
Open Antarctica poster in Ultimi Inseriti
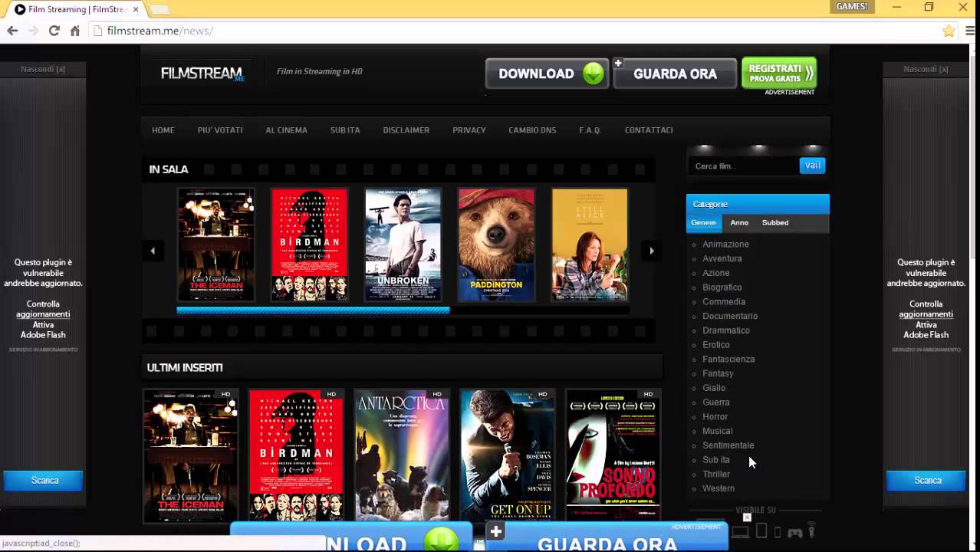point(402,455)
